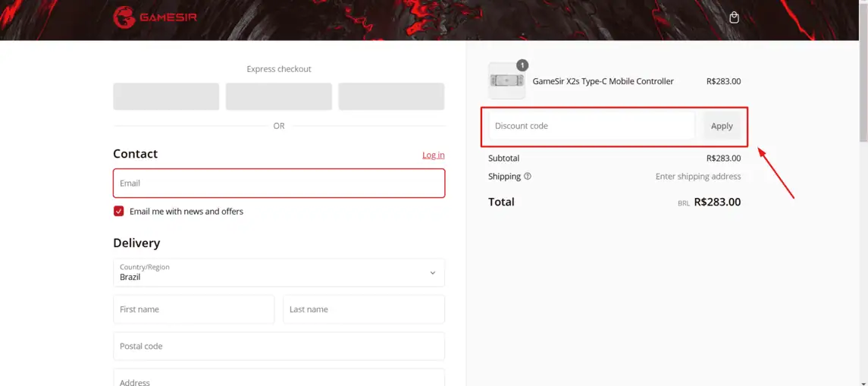Click the third express checkout button
This screenshot has width=868, height=386.
pos(391,96)
